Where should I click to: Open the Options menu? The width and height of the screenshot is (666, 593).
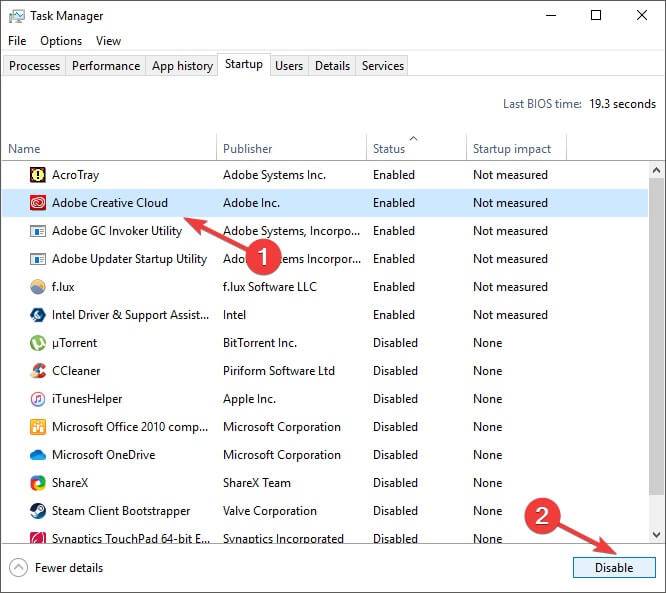coord(61,41)
